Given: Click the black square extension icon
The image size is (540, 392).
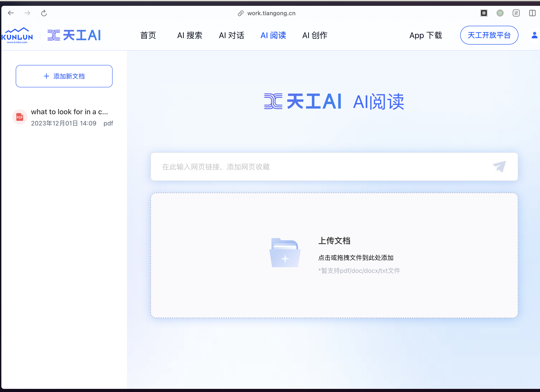Looking at the screenshot, I should (x=483, y=13).
